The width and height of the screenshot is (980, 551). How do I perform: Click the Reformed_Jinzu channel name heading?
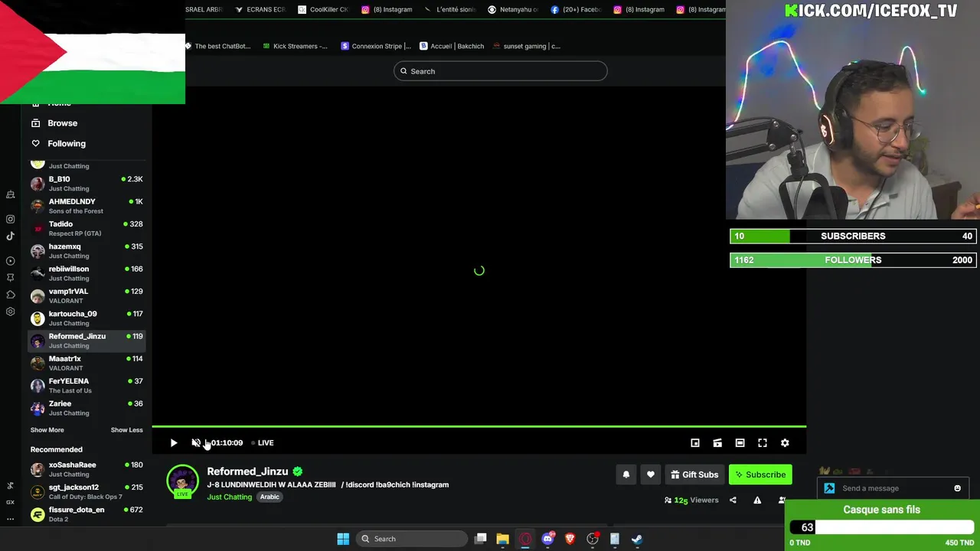coord(247,471)
